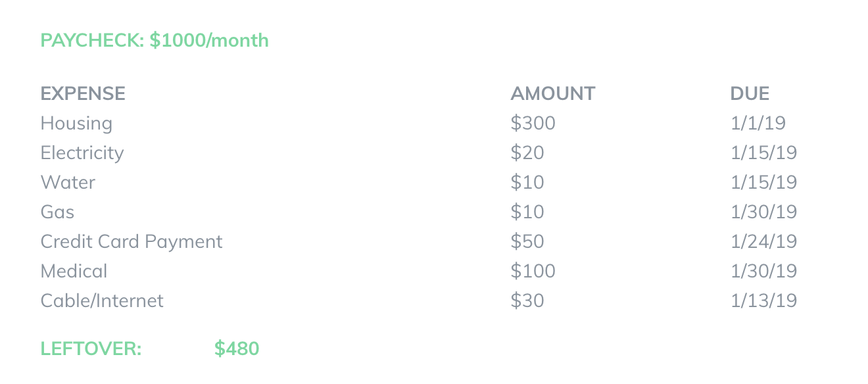
Task: Click the $100 Medical amount
Action: (533, 271)
